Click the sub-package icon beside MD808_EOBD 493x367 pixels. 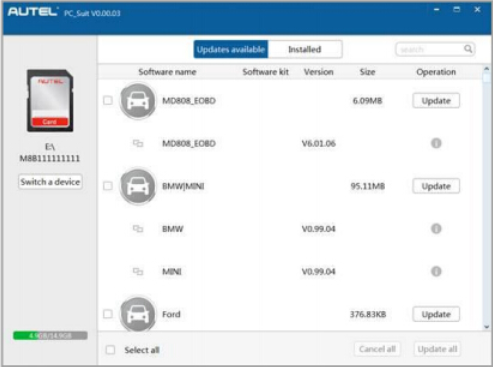pyautogui.click(x=138, y=143)
